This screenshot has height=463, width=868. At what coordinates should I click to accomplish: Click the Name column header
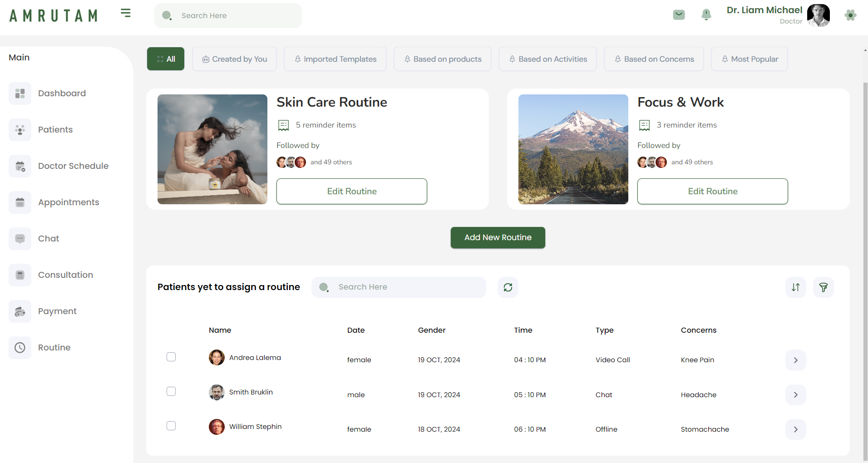click(220, 330)
